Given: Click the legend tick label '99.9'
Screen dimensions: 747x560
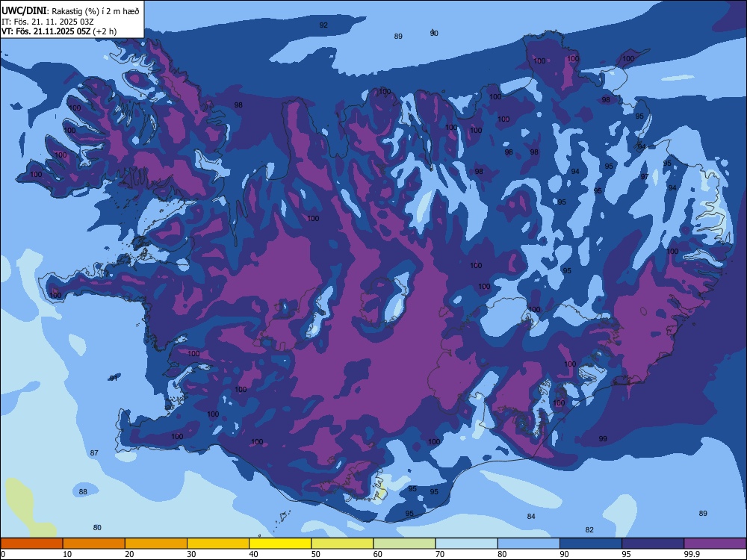Looking at the screenshot, I should click(x=692, y=554).
